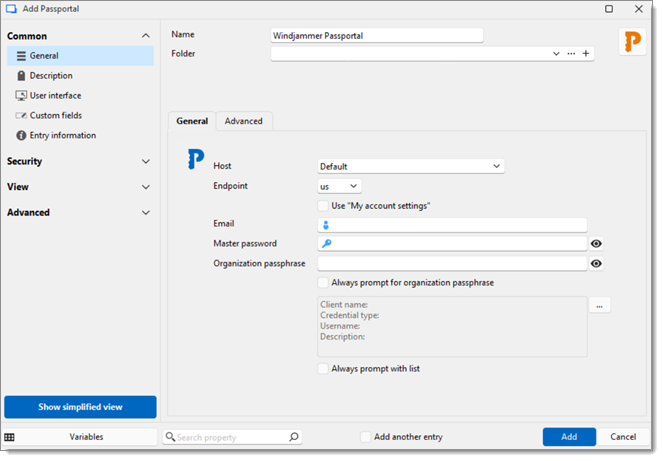This screenshot has width=663, height=461.
Task: Enable Use "My account settings" checkbox
Action: tap(323, 206)
